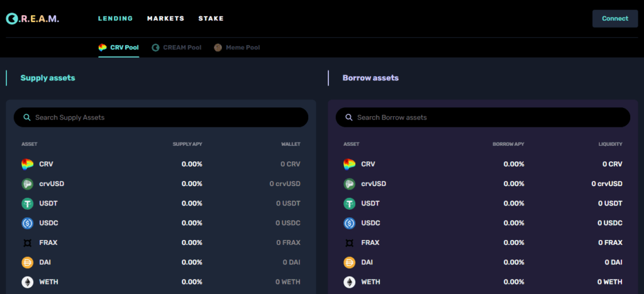Viewport: 644px width, 294px height.
Task: Select WETH name in Supply assets
Action: [48, 282]
